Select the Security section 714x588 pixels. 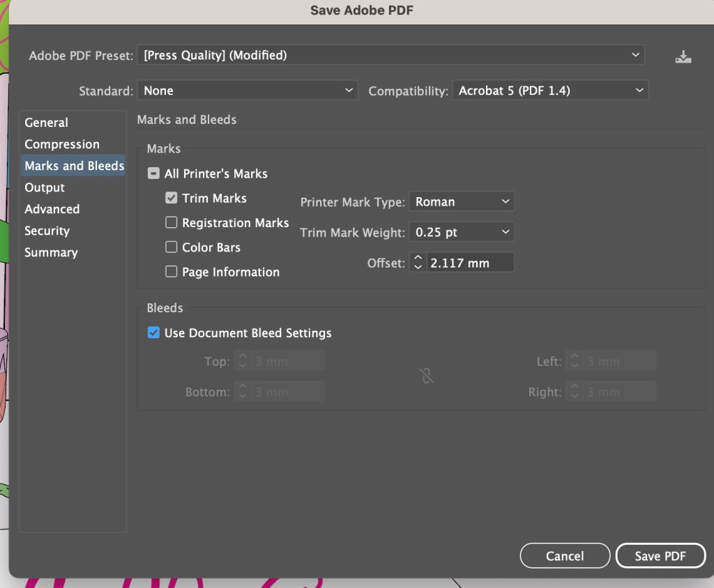click(47, 231)
